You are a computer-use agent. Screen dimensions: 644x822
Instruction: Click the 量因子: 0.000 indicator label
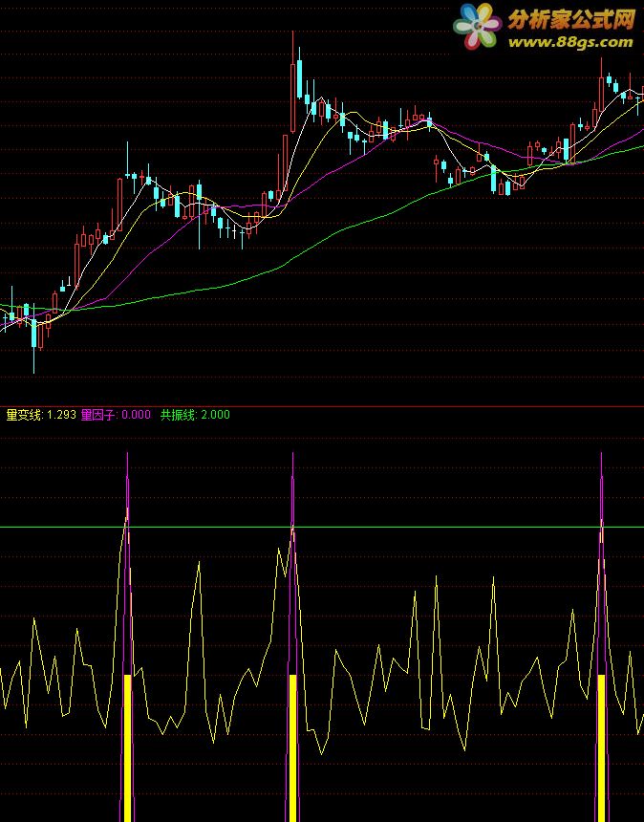tap(116, 415)
